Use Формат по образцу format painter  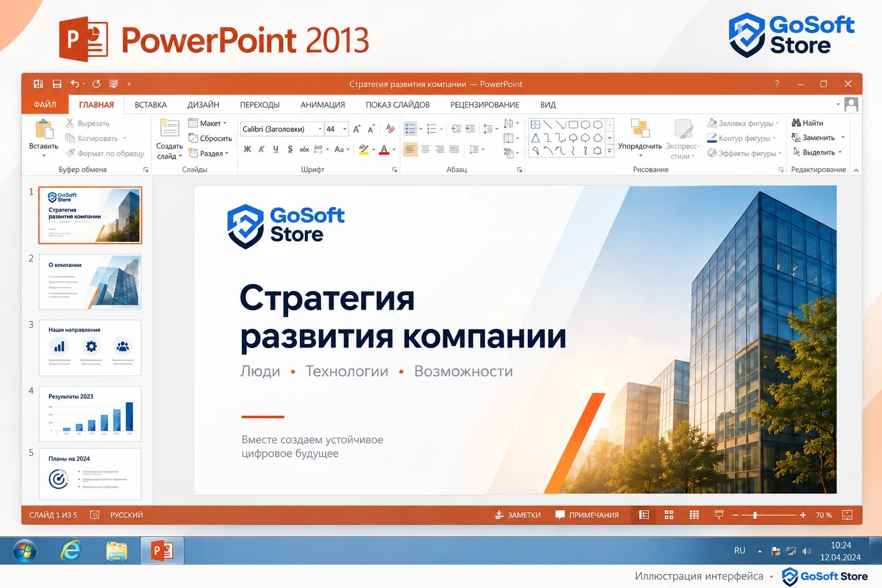coord(105,153)
